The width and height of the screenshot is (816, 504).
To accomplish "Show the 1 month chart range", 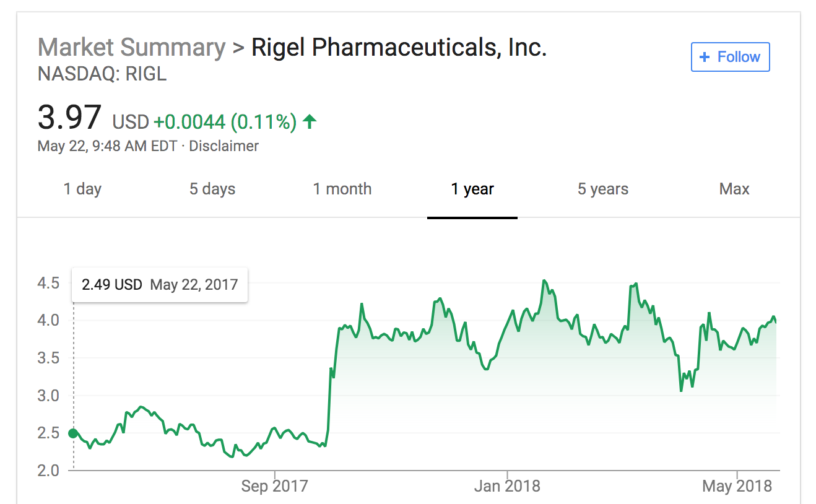I will pyautogui.click(x=342, y=189).
